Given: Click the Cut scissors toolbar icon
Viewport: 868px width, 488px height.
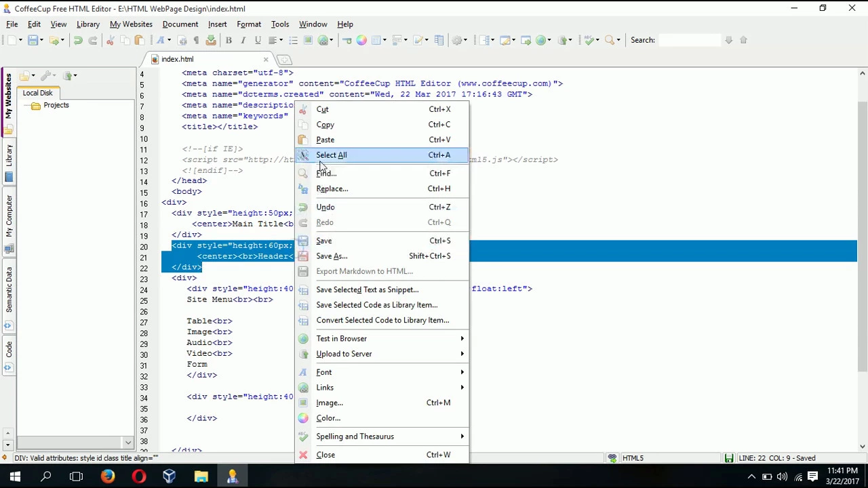Looking at the screenshot, I should (110, 40).
